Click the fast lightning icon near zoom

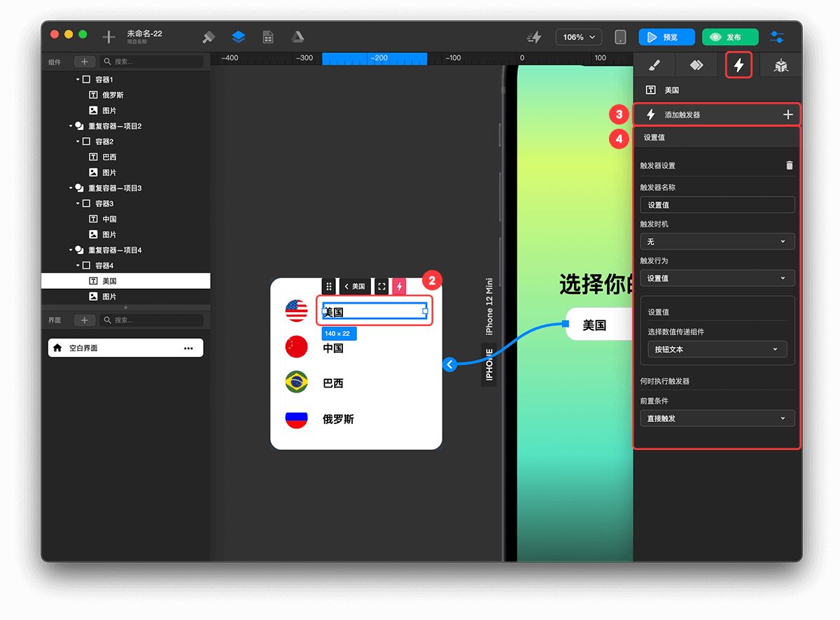(534, 37)
